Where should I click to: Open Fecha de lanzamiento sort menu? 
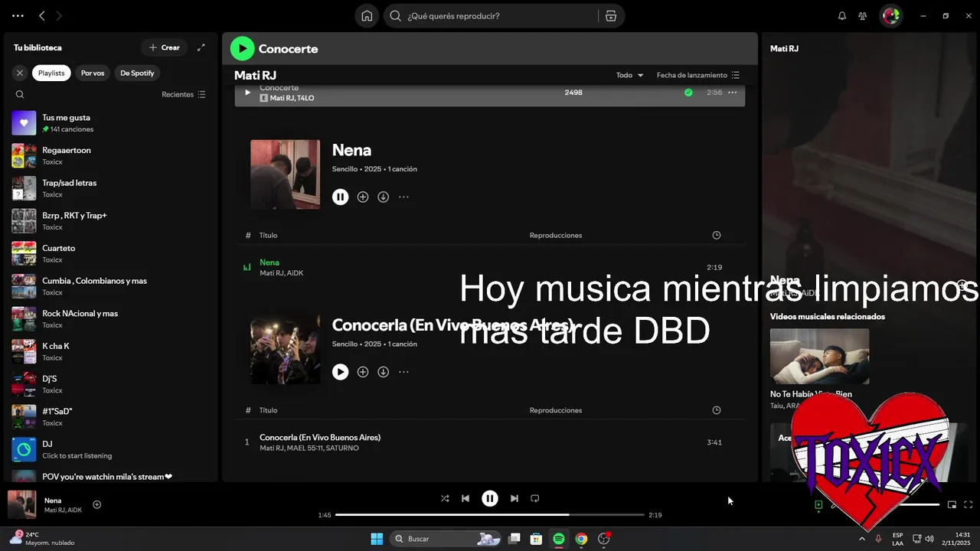click(x=698, y=75)
